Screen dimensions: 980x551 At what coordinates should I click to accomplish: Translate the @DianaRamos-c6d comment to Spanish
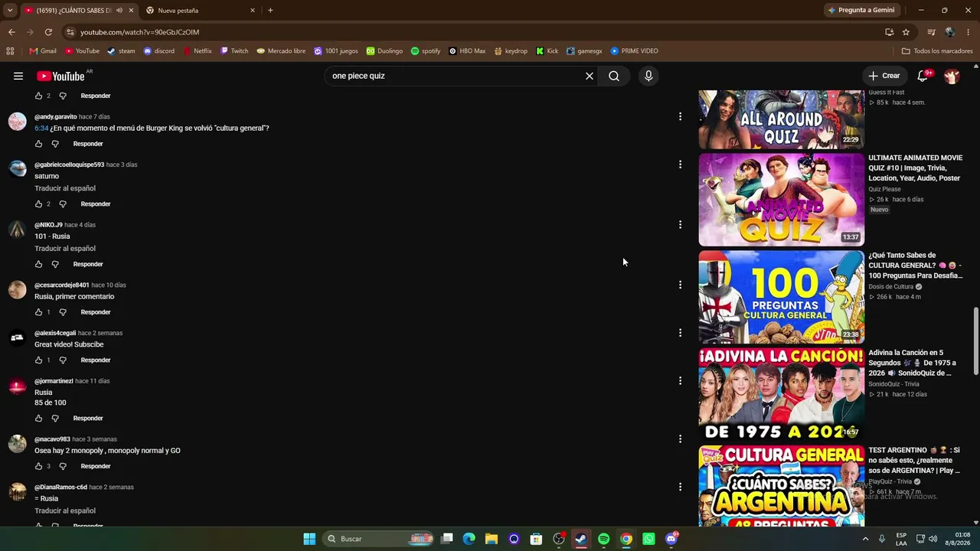[65, 511]
